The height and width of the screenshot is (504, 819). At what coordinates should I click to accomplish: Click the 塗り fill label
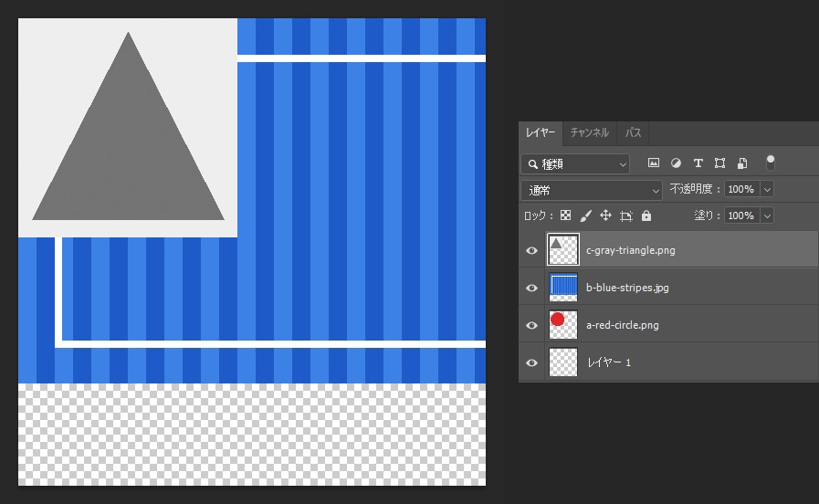(708, 215)
